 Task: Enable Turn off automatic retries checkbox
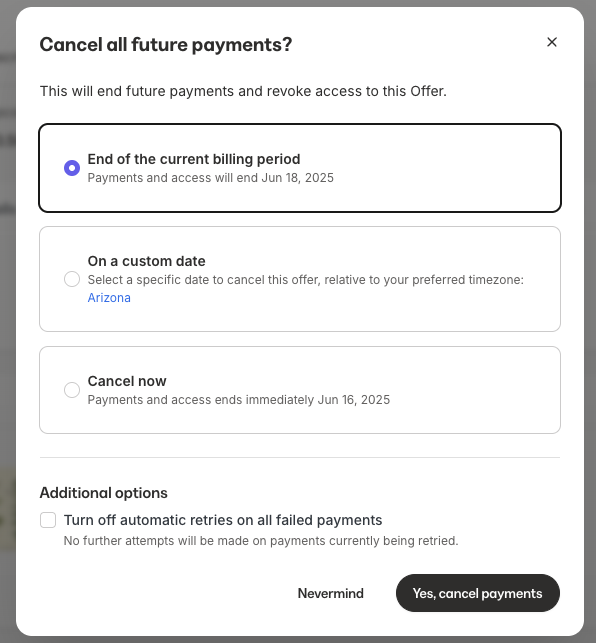coord(48,520)
